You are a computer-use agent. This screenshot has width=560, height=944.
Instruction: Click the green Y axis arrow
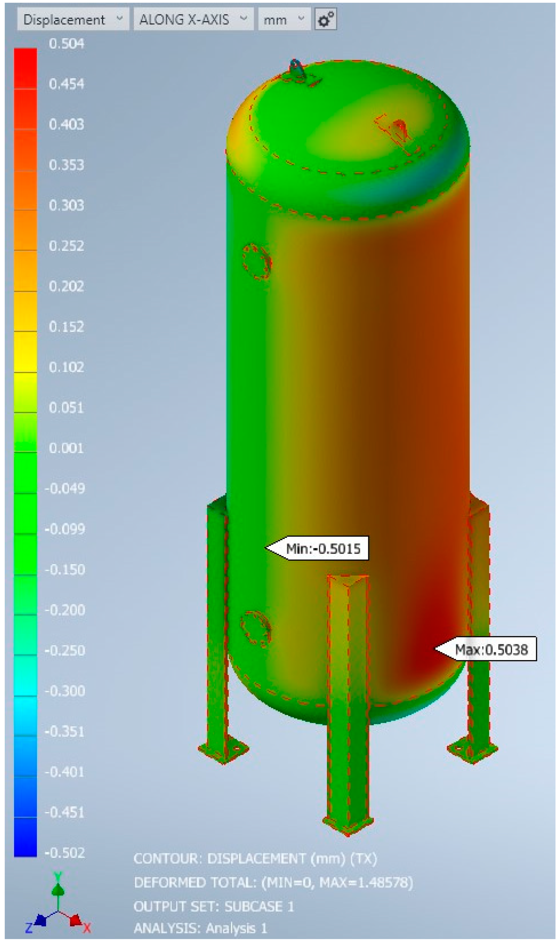[58, 890]
